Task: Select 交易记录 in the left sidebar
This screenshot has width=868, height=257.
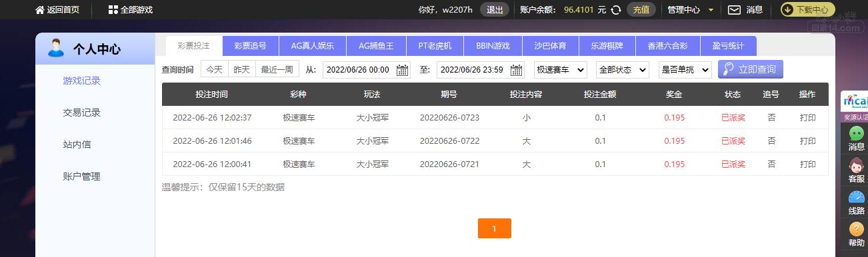Action: point(81,113)
